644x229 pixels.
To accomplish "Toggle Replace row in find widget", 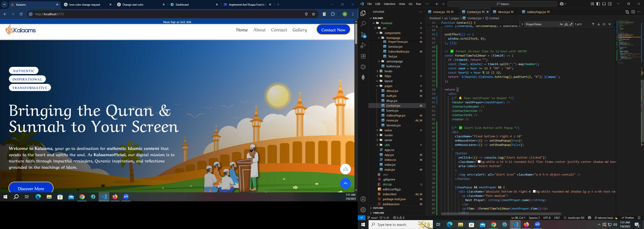I will (522, 24).
